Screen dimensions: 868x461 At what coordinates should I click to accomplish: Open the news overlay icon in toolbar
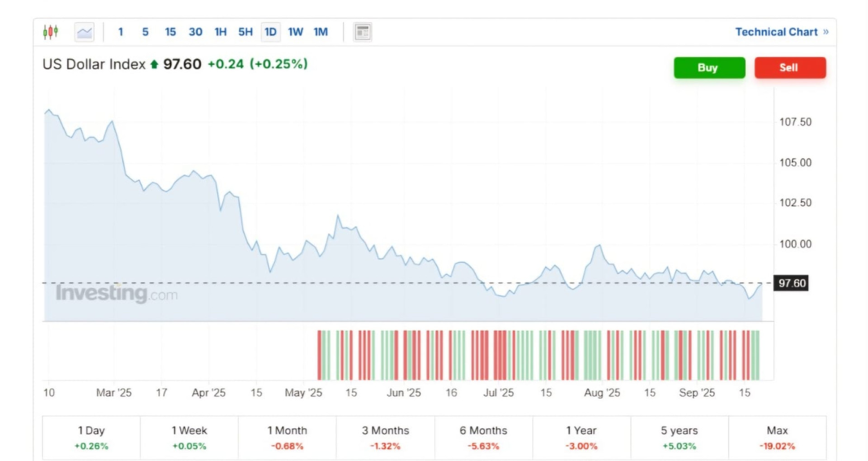tap(362, 32)
